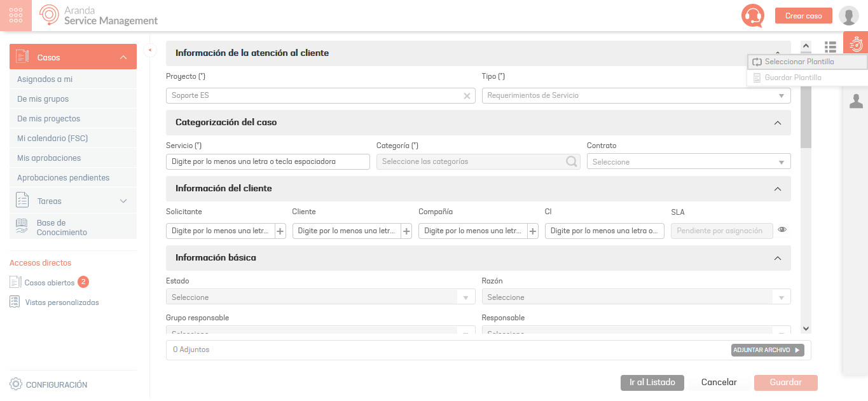View Aprobaciones pendientes
868x401 pixels.
click(x=73, y=178)
